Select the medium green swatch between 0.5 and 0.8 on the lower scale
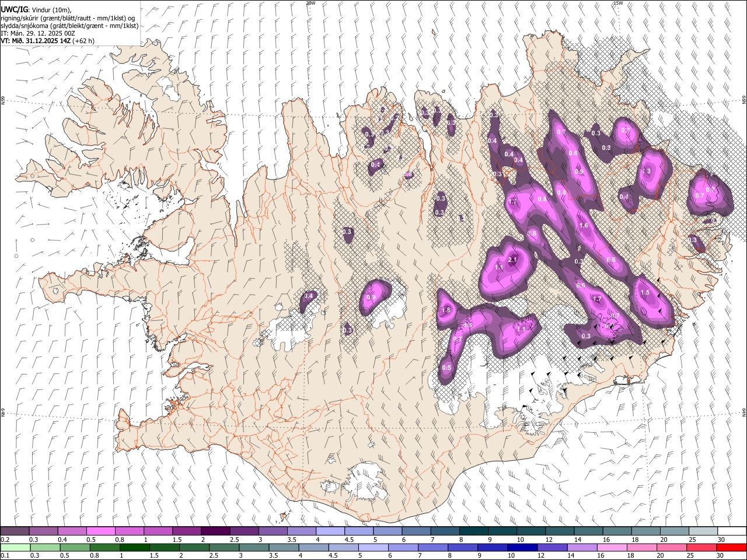 (74, 547)
